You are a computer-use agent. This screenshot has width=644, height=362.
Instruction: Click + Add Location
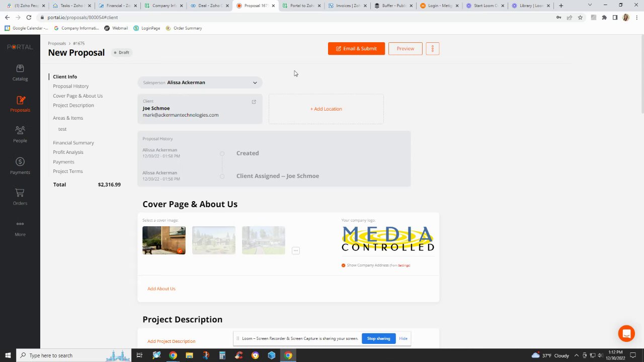326,109
